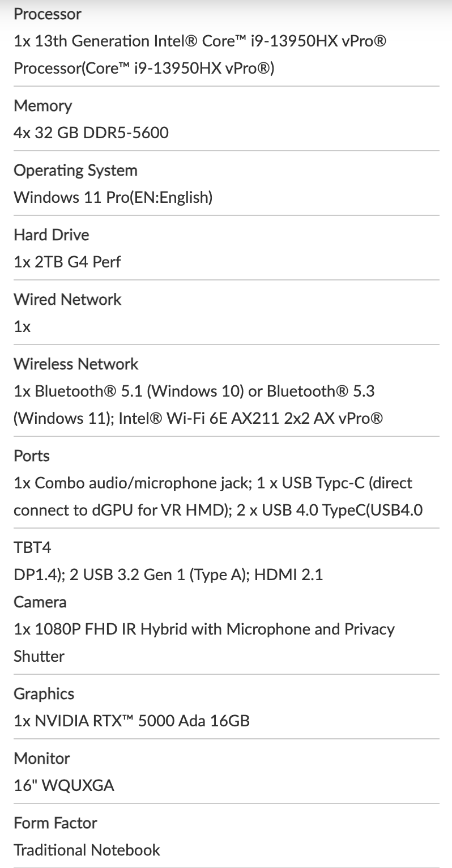This screenshot has height=868, width=452.
Task: Click the Processor heading
Action: (x=48, y=14)
